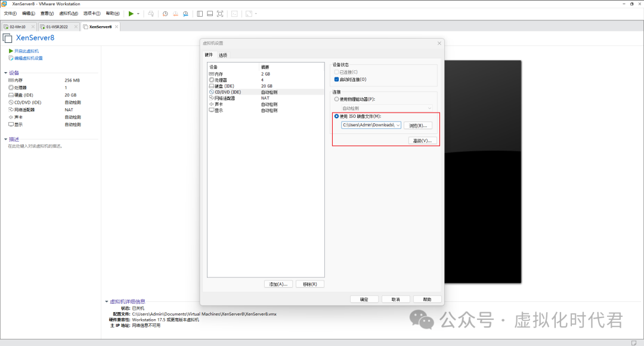The height and width of the screenshot is (346, 644).
Task: Switch to the 选项 tab in settings dialog
Action: click(222, 55)
